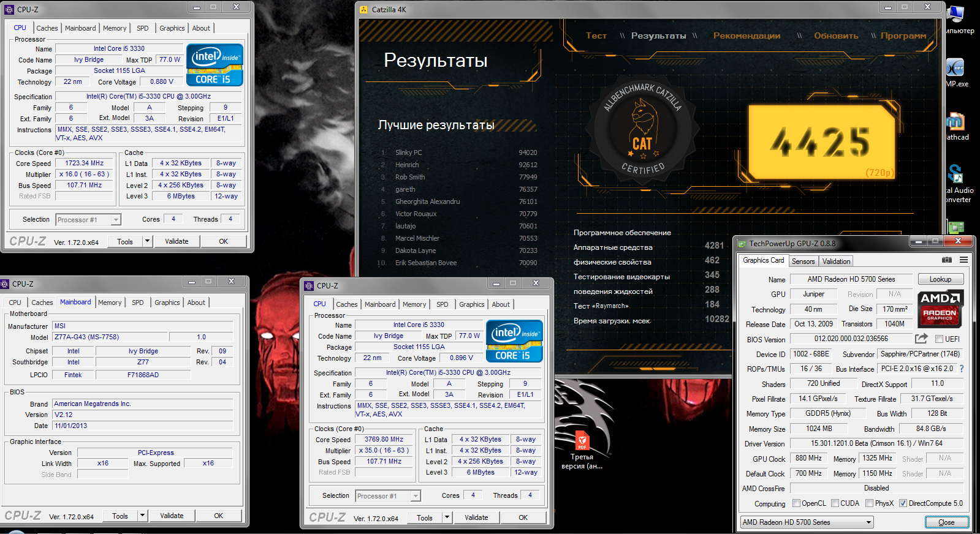Open the Caches tab in CPU-Z at 1723.34 MHz

pos(47,28)
